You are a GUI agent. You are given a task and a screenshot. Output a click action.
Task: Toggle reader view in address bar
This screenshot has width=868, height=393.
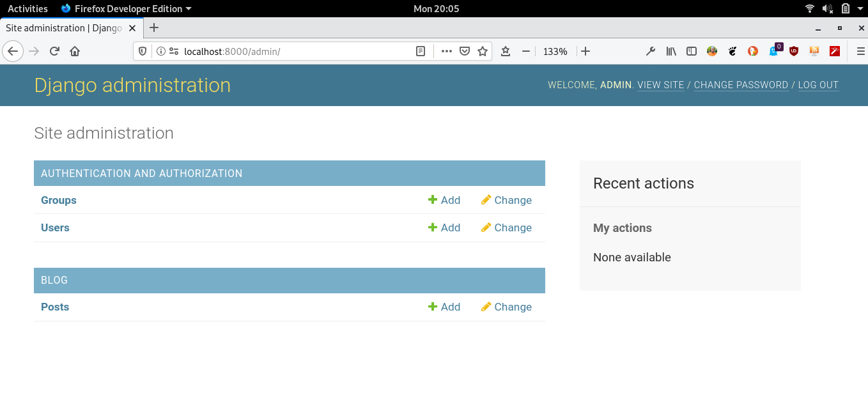click(421, 51)
